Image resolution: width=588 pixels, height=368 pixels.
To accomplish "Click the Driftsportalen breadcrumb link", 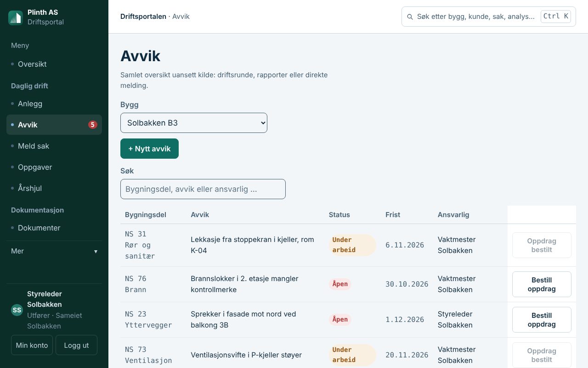I will [x=143, y=17].
